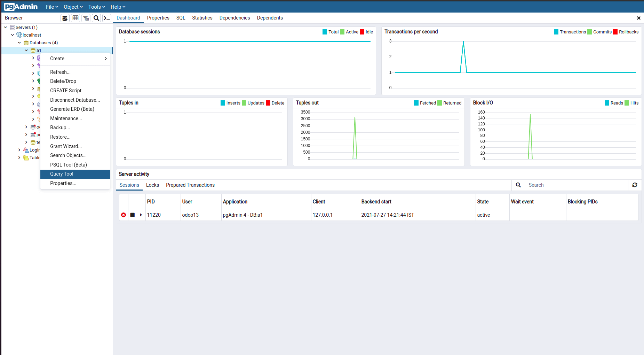644x355 pixels.
Task: Click the highlighted Query Tool entry
Action: coord(75,174)
